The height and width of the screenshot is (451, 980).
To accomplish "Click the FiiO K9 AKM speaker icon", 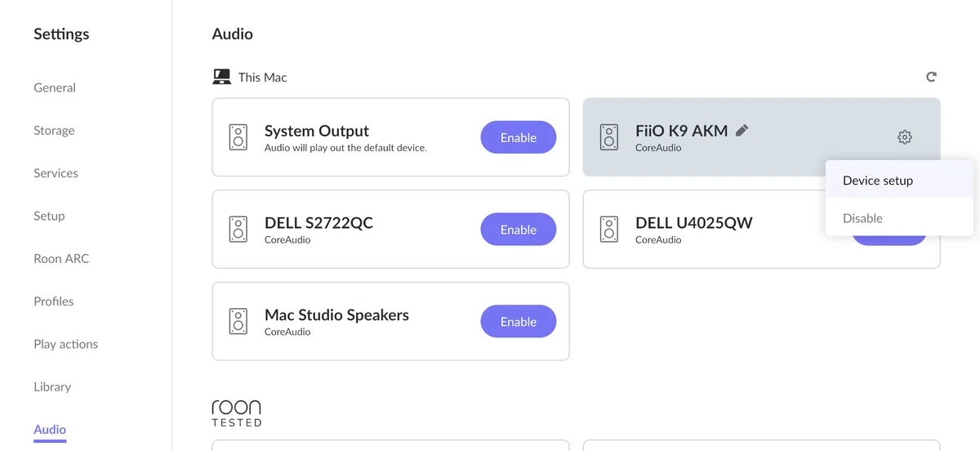I will [609, 137].
